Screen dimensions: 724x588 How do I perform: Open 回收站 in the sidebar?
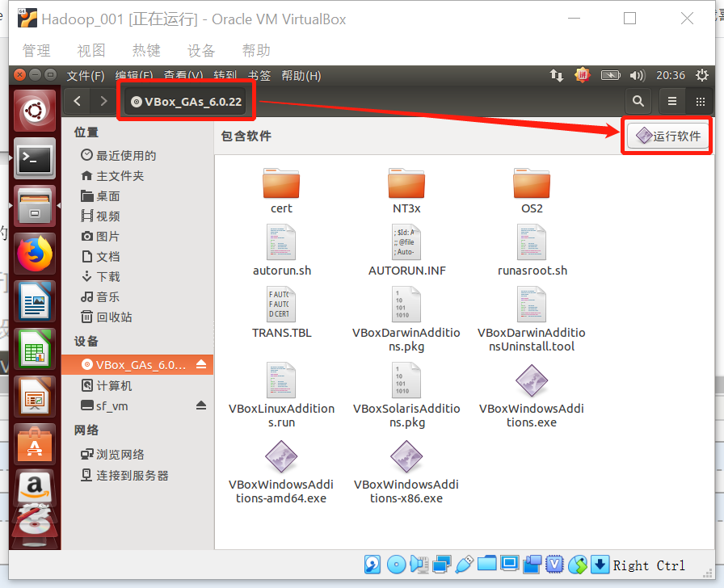coord(106,317)
